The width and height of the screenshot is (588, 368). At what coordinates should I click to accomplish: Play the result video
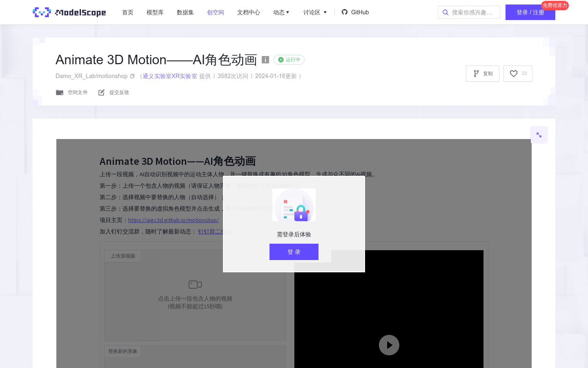[389, 345]
